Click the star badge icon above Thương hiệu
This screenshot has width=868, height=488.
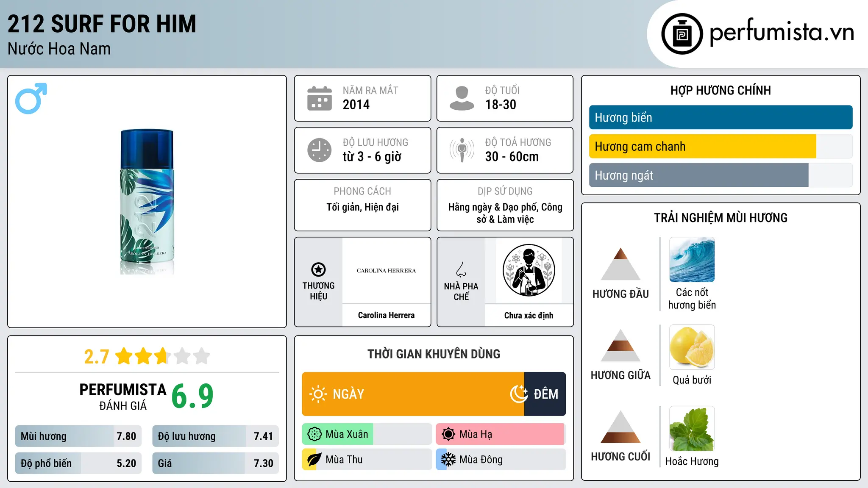(x=318, y=269)
